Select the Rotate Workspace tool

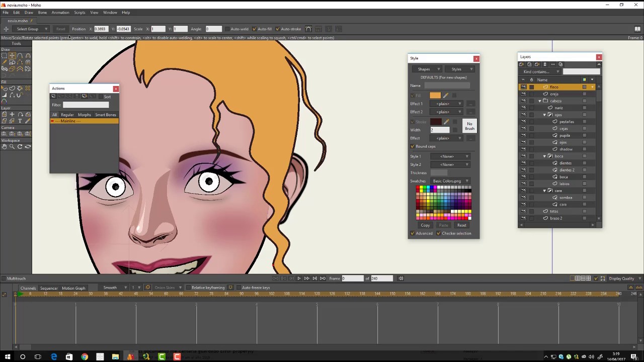(x=20, y=146)
